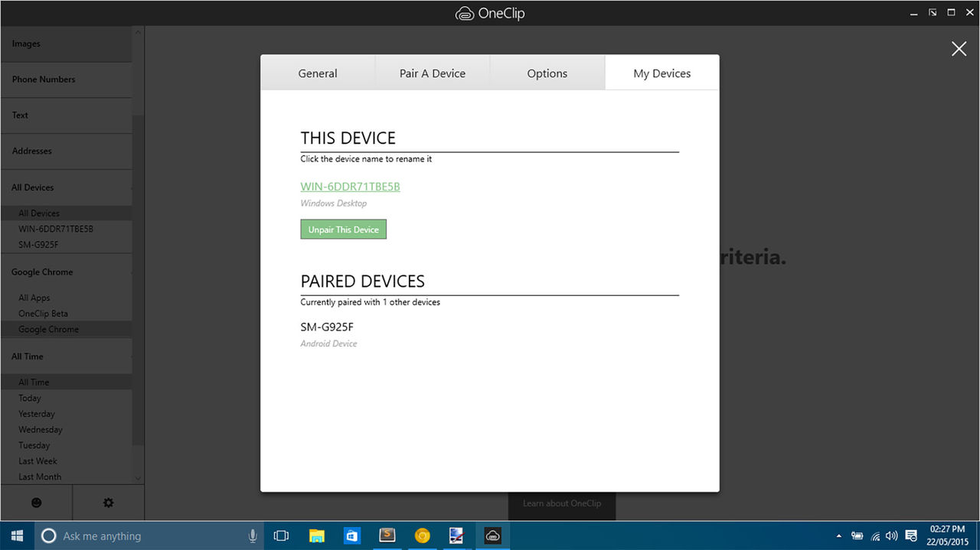Select All Apps in the sidebar
Screen dimensions: 980x550
67,298
